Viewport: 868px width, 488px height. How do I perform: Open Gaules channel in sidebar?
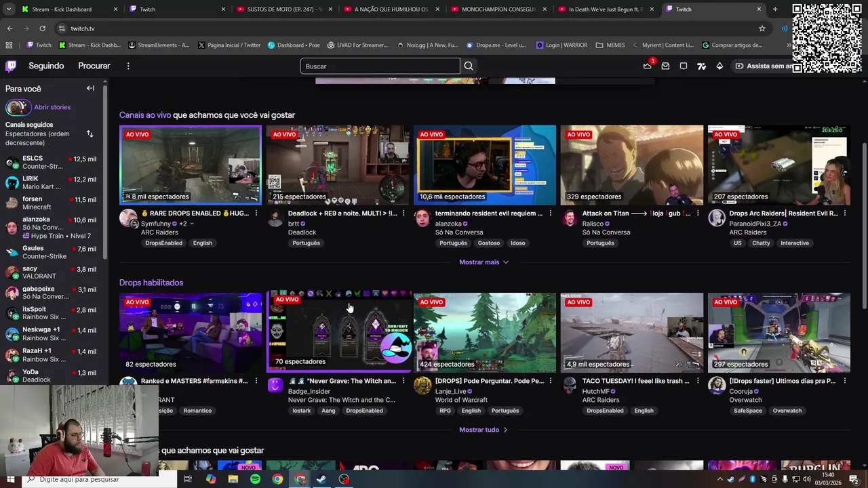[x=51, y=252]
